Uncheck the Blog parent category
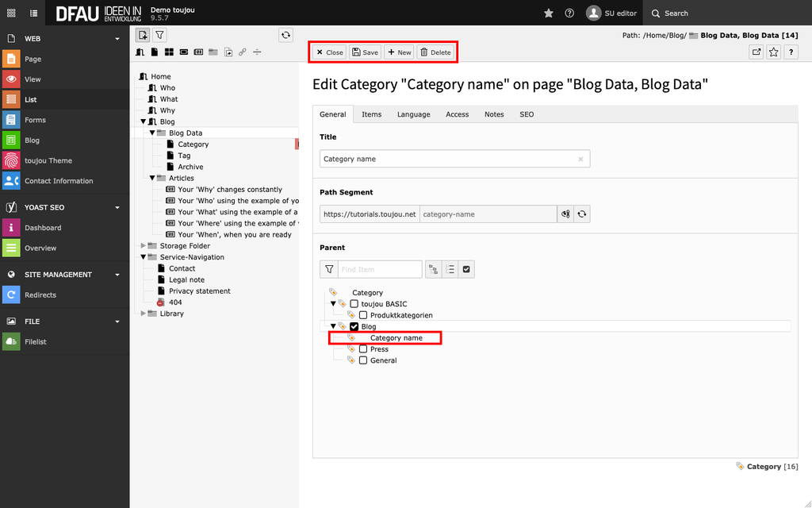 pos(354,326)
